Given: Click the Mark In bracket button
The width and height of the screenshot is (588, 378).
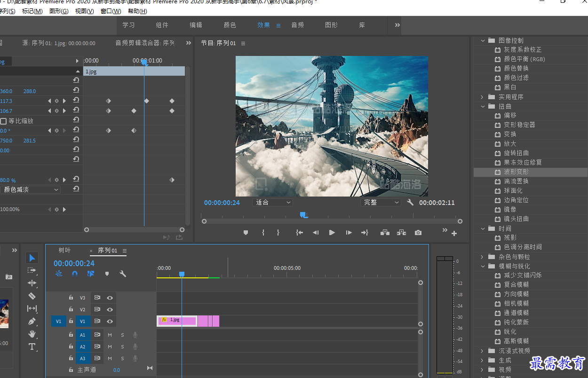Looking at the screenshot, I should tap(263, 232).
